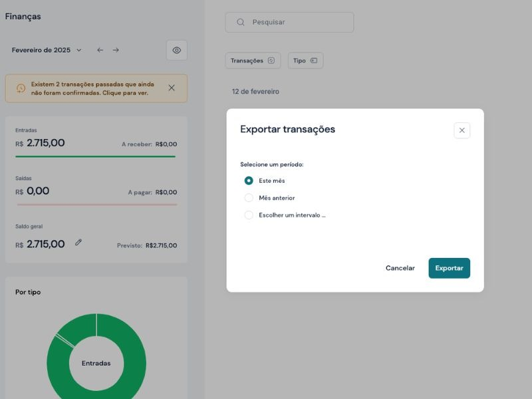Select the 'Mês anterior' radio option
Viewport: 532px width, 399px height.
coord(249,198)
